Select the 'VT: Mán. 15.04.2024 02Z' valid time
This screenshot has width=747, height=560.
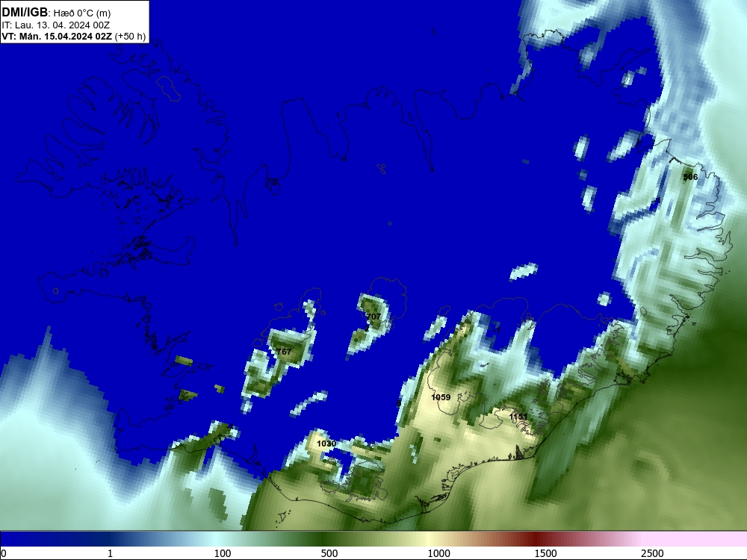[x=57, y=37]
